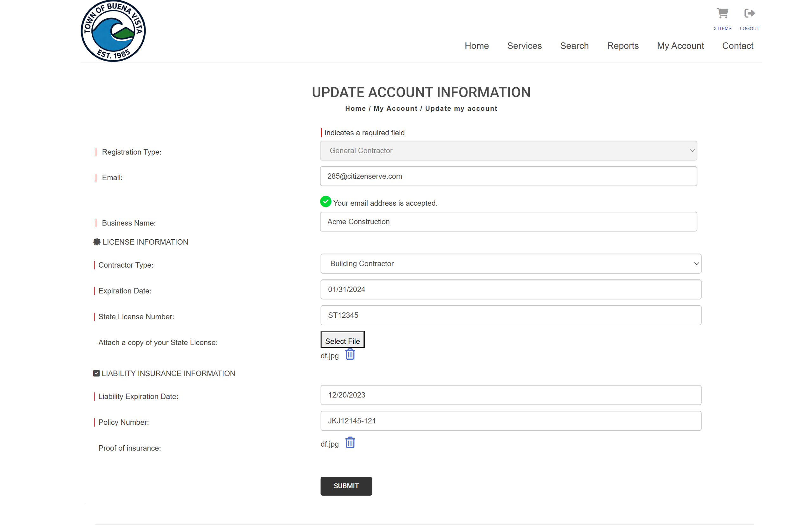Navigate to the Reports page

pyautogui.click(x=623, y=46)
